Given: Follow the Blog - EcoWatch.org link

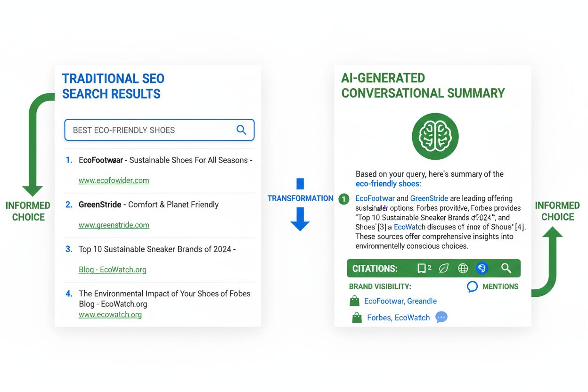Looking at the screenshot, I should [112, 269].
